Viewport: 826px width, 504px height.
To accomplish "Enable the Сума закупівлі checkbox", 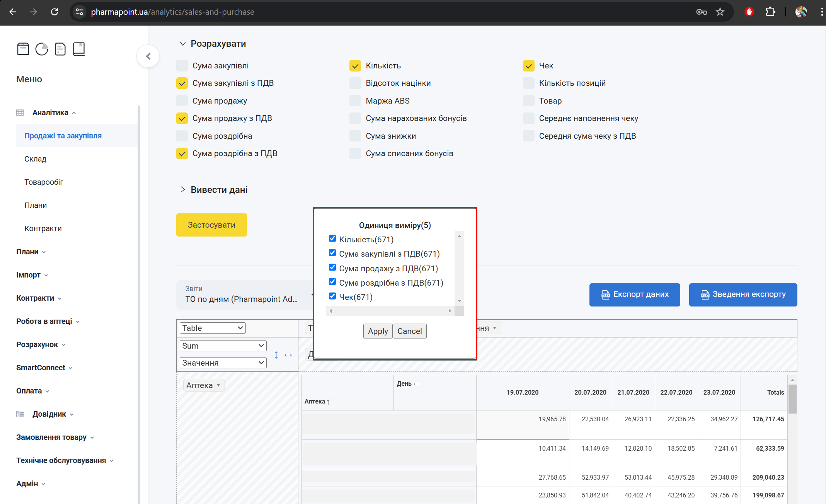I will [182, 66].
